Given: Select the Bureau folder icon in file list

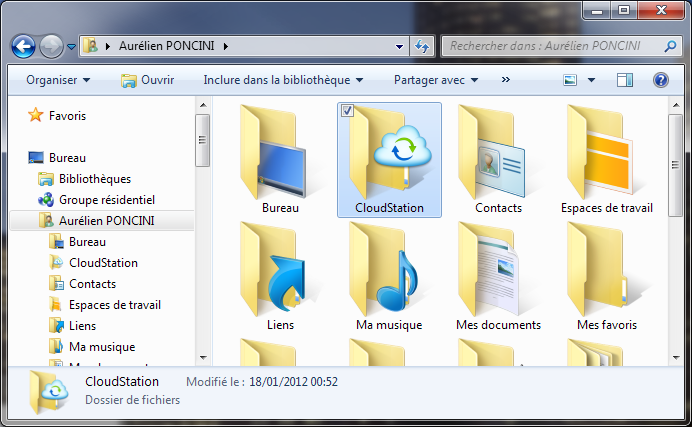Looking at the screenshot, I should [x=274, y=152].
